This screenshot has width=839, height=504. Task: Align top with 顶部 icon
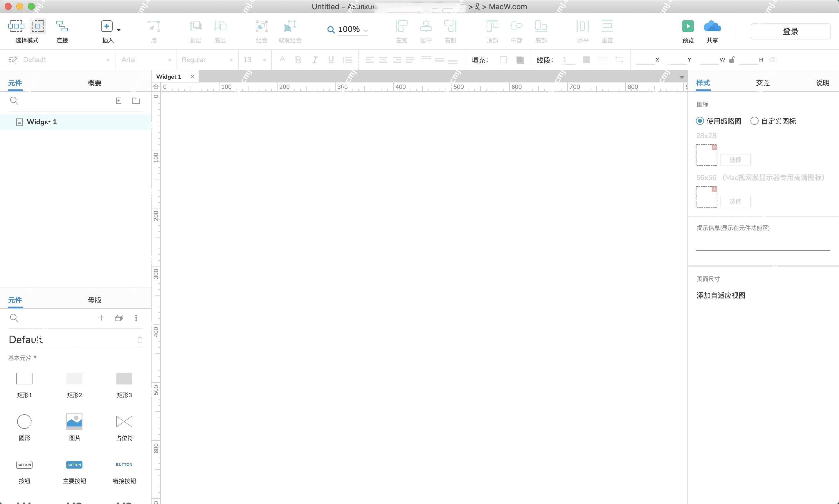click(492, 26)
